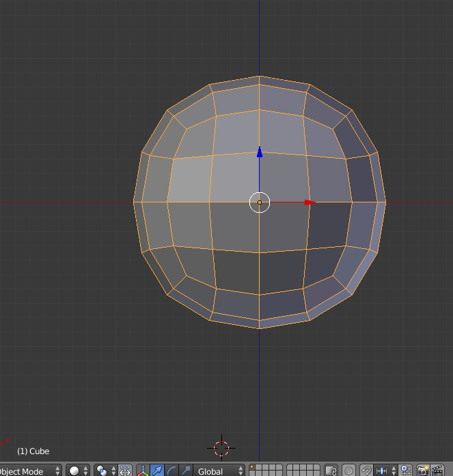
Task: Click the white manipulator center circle
Action: [260, 202]
